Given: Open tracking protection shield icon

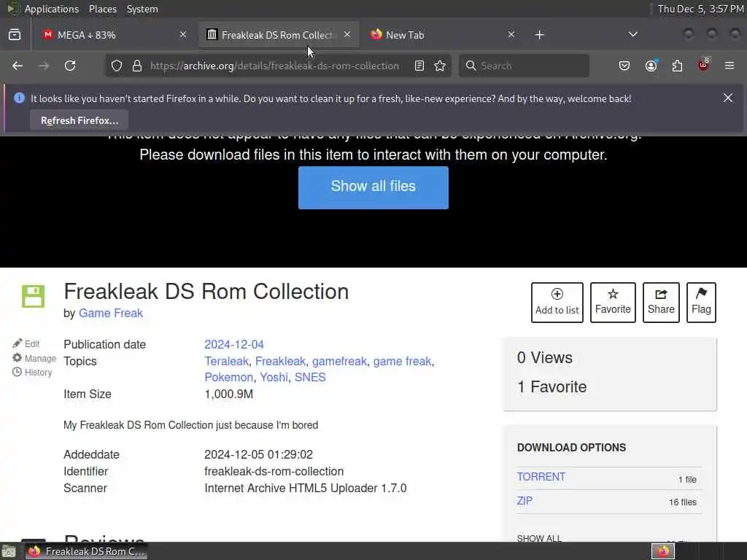Looking at the screenshot, I should [x=117, y=66].
